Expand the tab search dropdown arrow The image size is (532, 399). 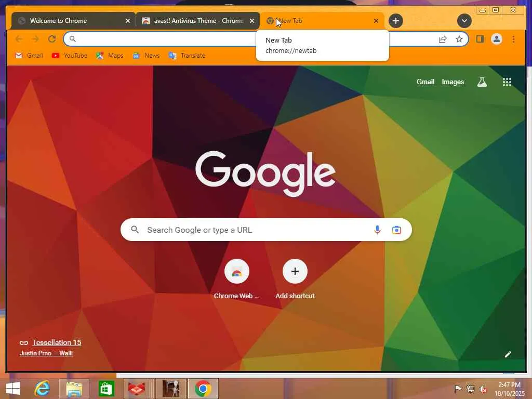point(464,21)
